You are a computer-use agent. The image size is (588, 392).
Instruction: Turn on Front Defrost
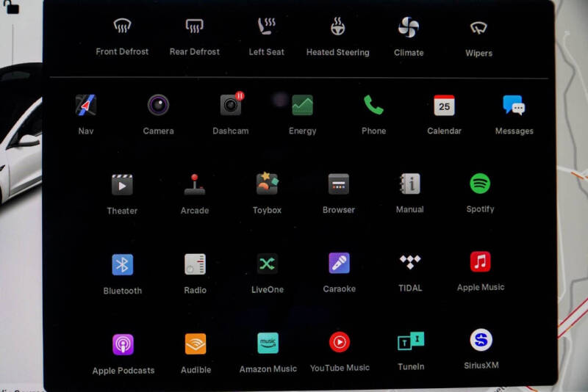(122, 28)
